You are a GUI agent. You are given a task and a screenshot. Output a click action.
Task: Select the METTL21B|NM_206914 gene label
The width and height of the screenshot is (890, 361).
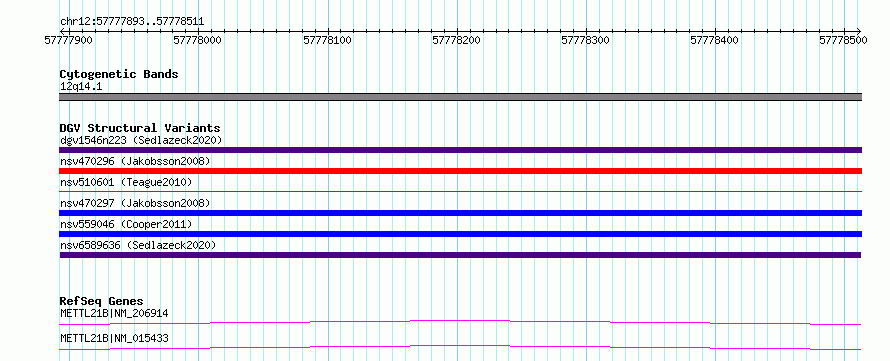tap(114, 313)
